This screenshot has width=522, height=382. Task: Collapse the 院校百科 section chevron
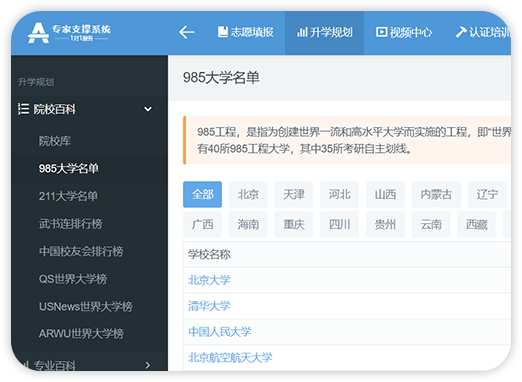pos(148,109)
